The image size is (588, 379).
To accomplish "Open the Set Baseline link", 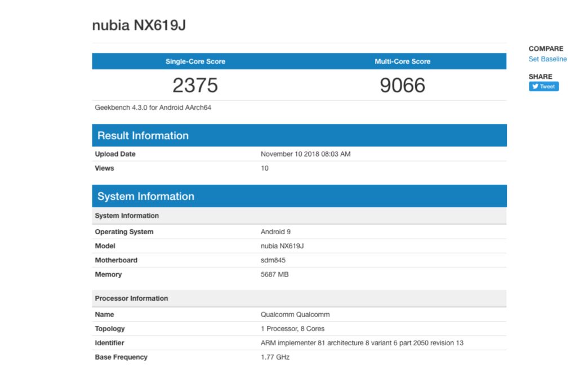I will click(x=547, y=59).
